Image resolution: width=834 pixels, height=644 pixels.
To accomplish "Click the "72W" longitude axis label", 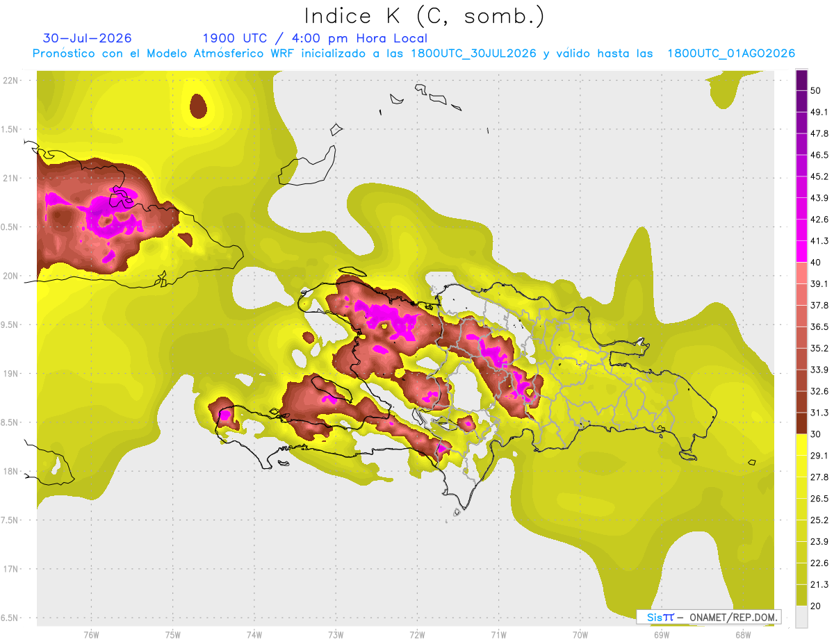I will pyautogui.click(x=417, y=634).
